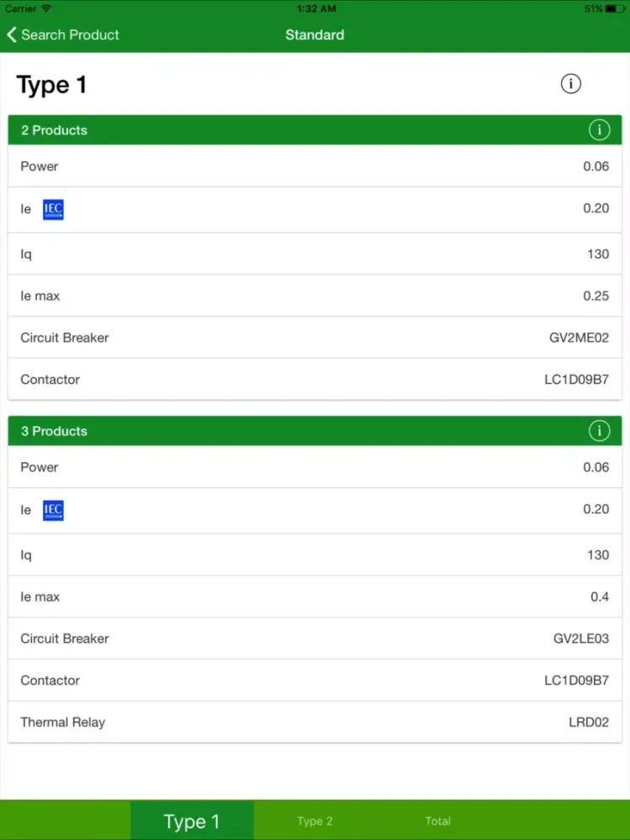Tap IEC logo in 3 Products section
This screenshot has width=630, height=840.
coord(53,510)
